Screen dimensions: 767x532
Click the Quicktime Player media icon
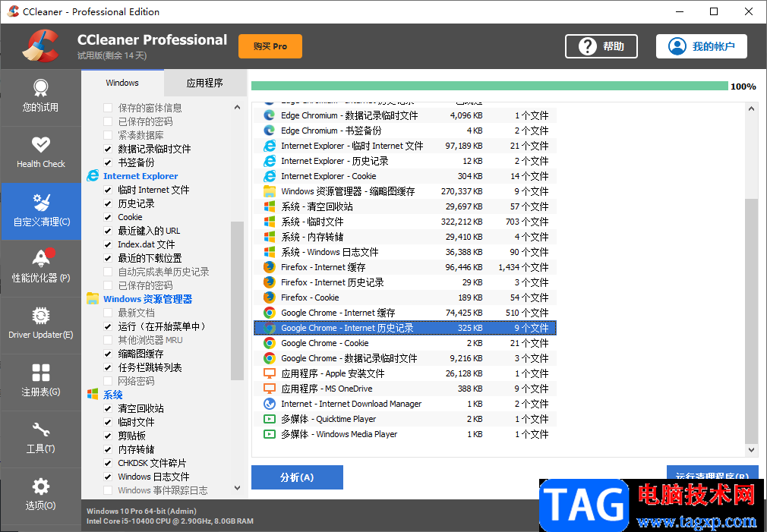[269, 419]
